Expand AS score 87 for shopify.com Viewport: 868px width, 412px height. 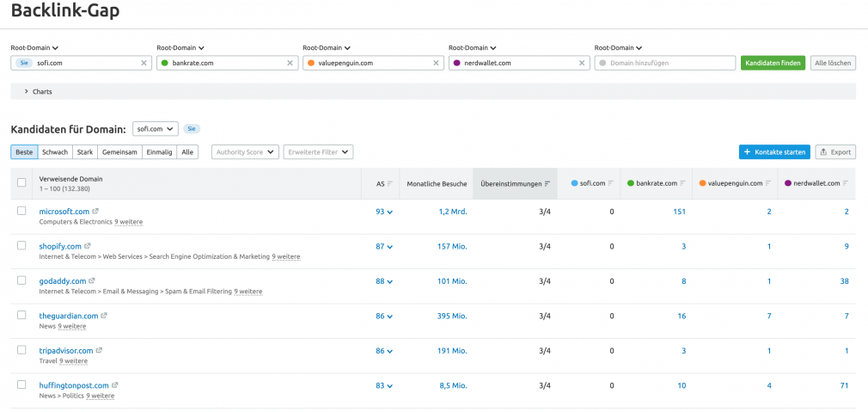[384, 246]
